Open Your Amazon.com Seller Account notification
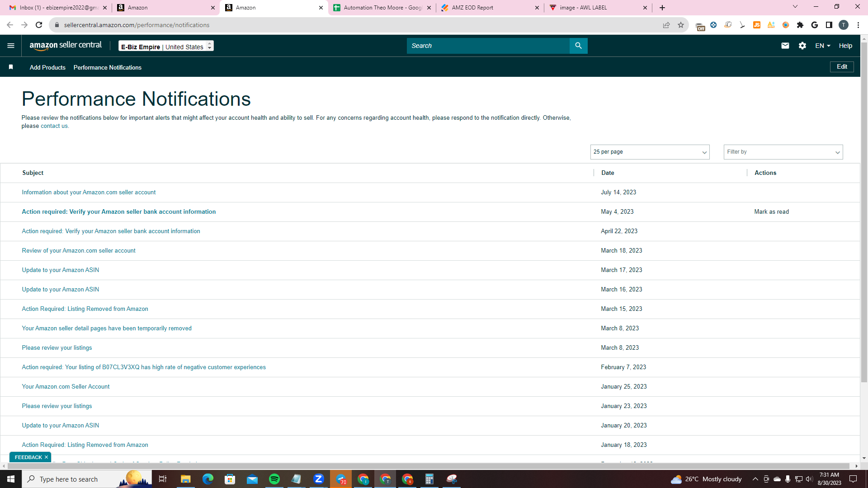 coord(66,386)
